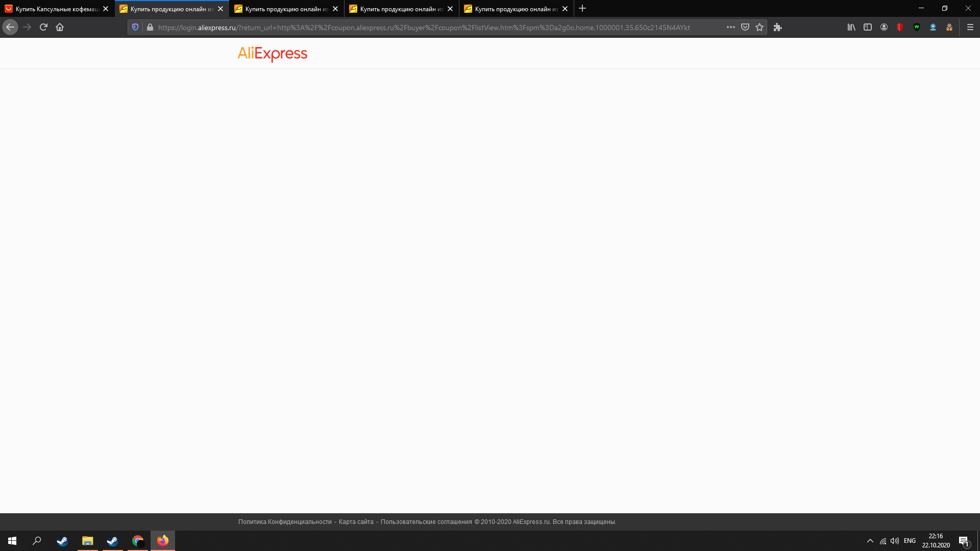
Task: Open Политика Конфиденциальности link
Action: [285, 522]
